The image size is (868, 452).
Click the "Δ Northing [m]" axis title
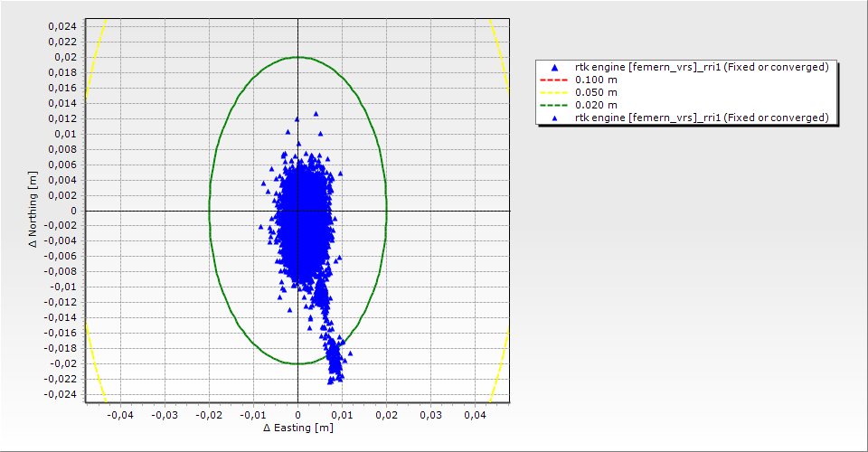point(33,211)
